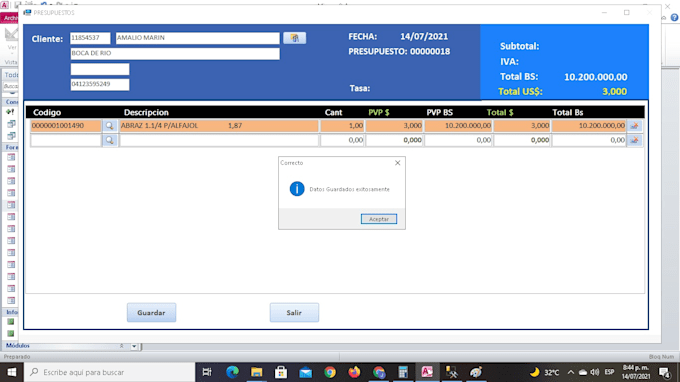Open Calculator from taskbar
Screen dimensions: 680x382
[x=403, y=372]
